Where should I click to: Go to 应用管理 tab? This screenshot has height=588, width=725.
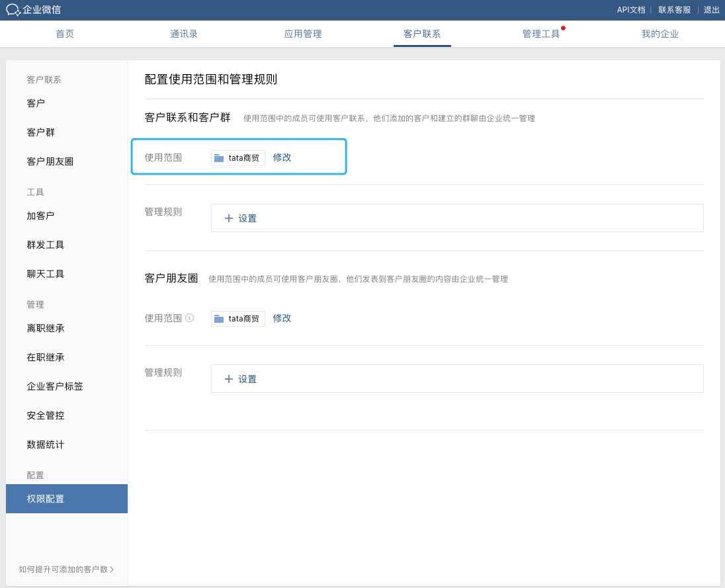[x=303, y=34]
